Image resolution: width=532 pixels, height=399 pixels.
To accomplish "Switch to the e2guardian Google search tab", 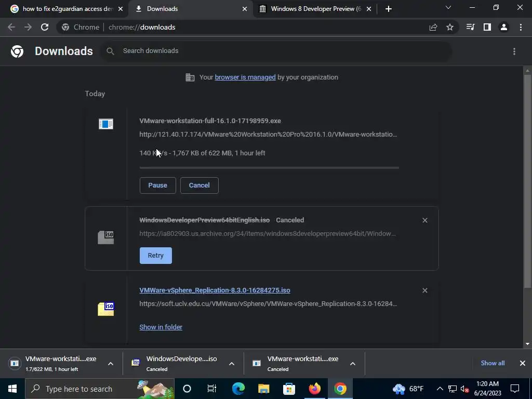I will click(x=64, y=9).
